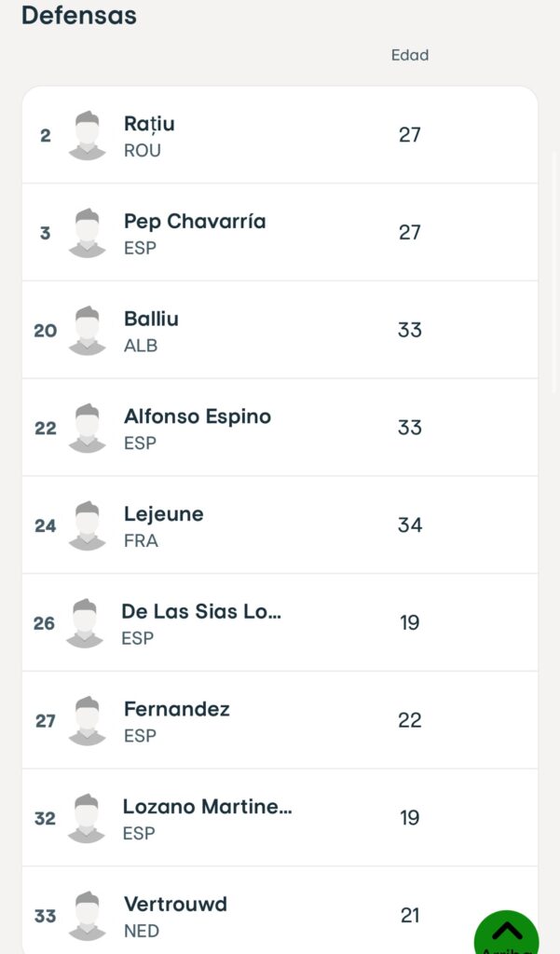
Task: Click Alfonso Espino's avatar icon
Action: coord(87,429)
